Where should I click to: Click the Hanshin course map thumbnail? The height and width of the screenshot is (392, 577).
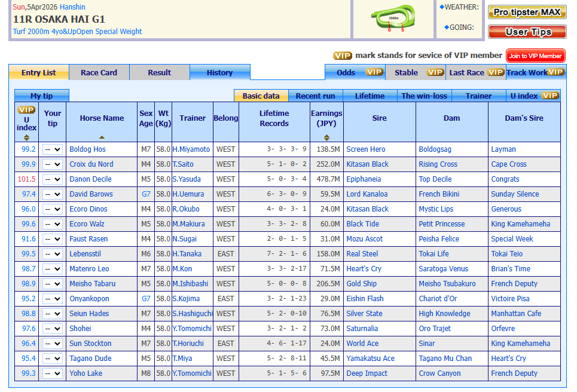pos(393,18)
